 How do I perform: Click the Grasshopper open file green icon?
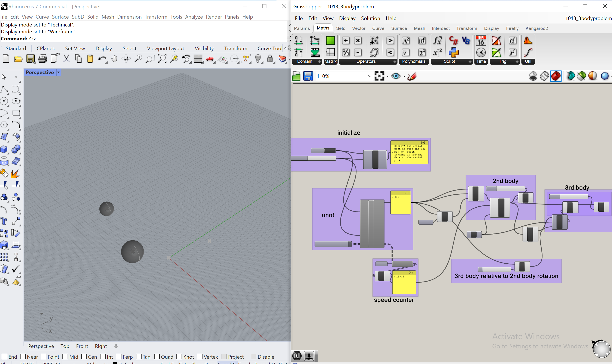point(296,76)
